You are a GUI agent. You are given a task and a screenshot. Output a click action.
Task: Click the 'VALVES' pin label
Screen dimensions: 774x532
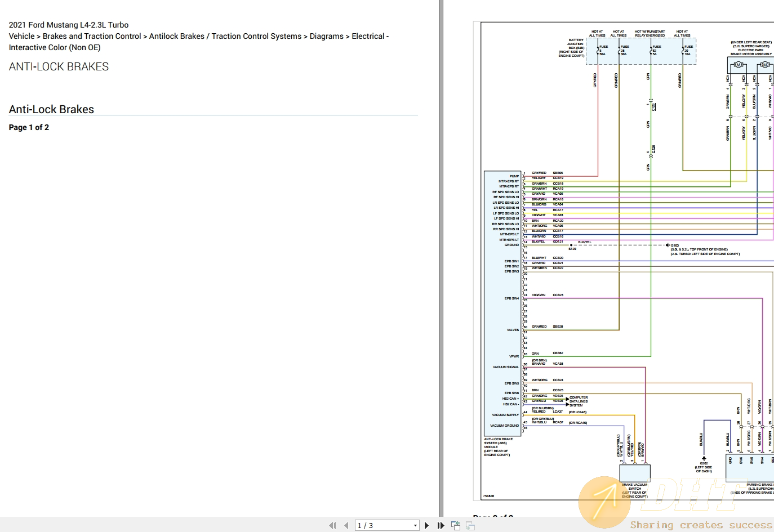click(x=513, y=330)
